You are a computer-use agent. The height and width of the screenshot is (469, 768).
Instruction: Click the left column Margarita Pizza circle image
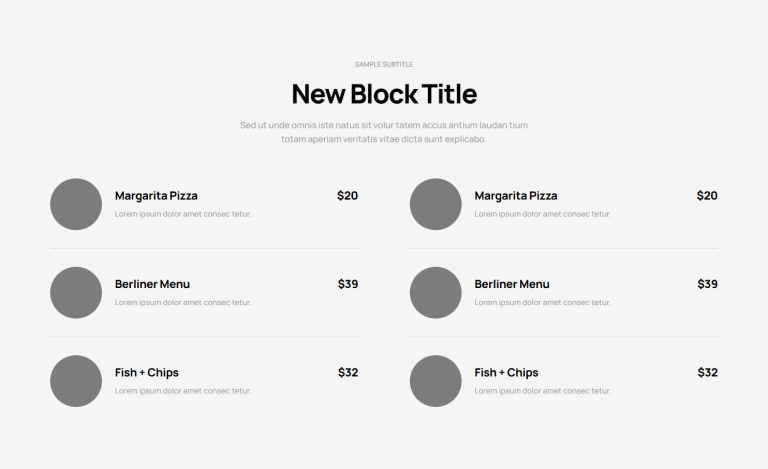tap(76, 204)
